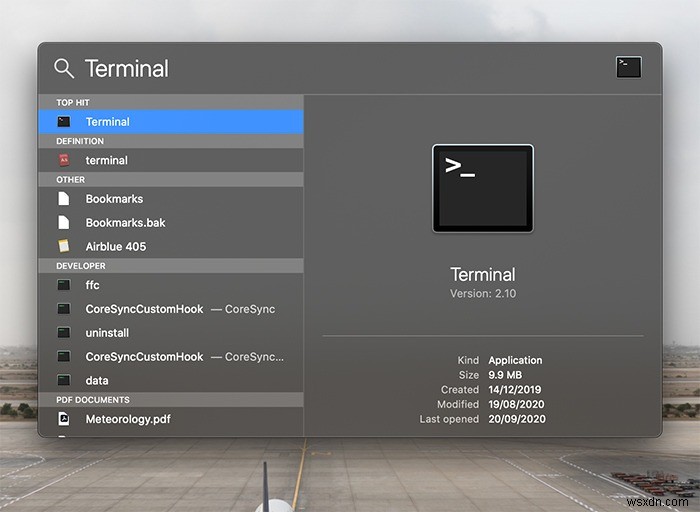Click the created date 14/12/2019

515,390
